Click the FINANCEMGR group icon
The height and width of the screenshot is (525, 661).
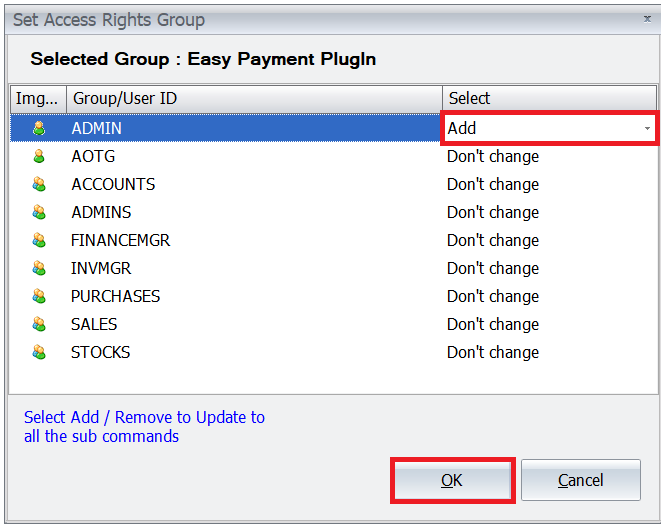(x=39, y=240)
